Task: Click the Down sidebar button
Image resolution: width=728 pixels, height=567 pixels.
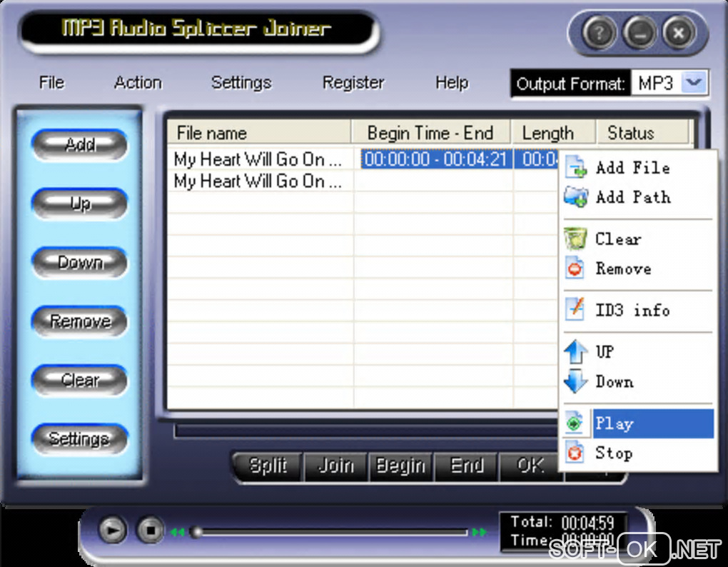Action: 79,262
